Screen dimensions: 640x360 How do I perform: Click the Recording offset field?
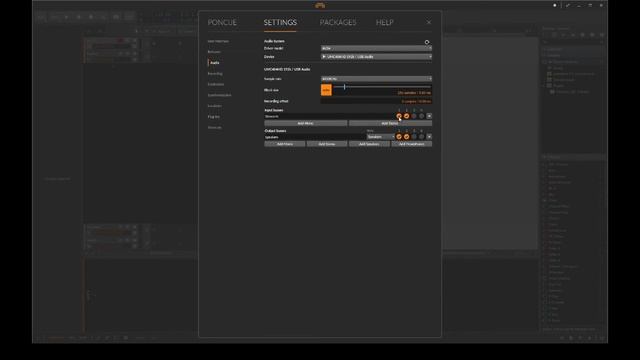click(376, 101)
